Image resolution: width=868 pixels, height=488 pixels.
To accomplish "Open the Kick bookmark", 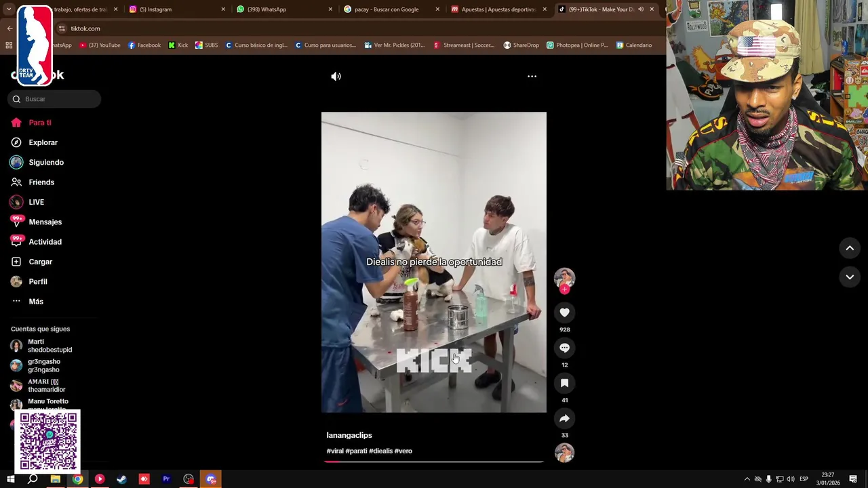I will tap(178, 45).
